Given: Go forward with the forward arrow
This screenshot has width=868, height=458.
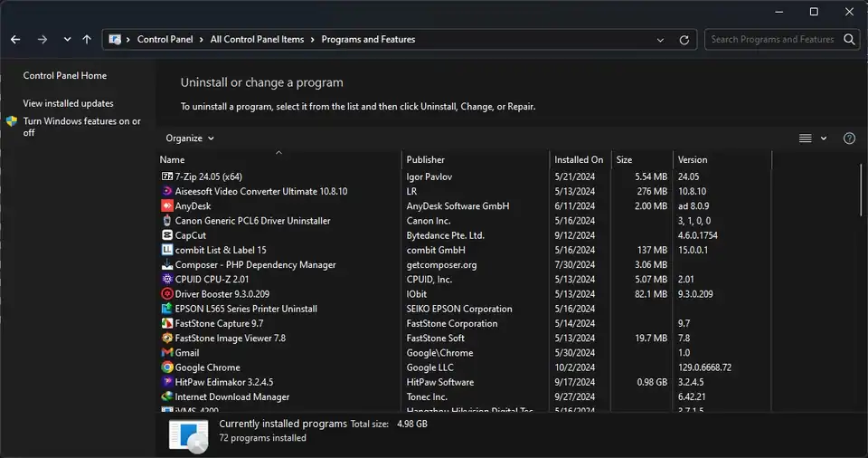Looking at the screenshot, I should click(x=42, y=39).
